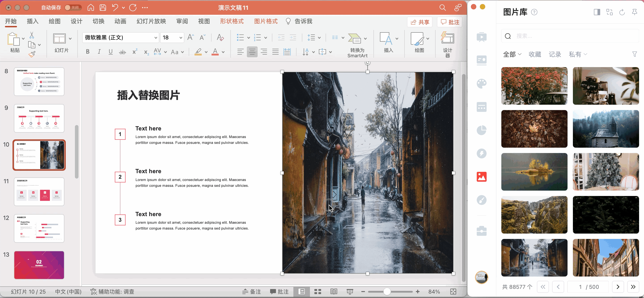Adjust the zoom slider handle

click(x=387, y=292)
